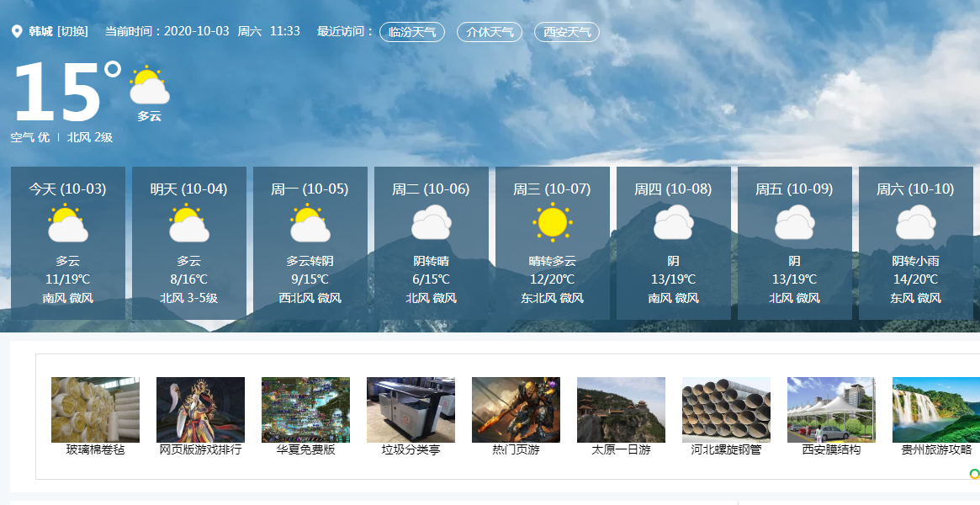Click the 周二 (10-06) date heading

(432, 189)
